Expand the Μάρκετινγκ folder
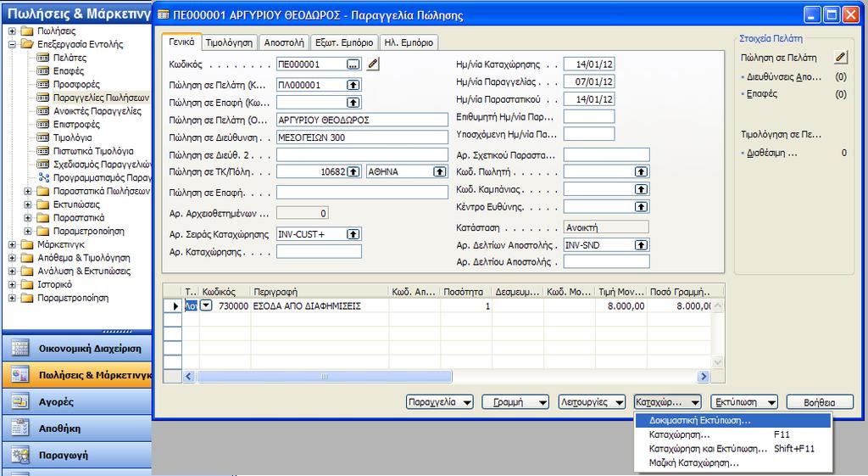This screenshot has width=868, height=476. click(12, 244)
